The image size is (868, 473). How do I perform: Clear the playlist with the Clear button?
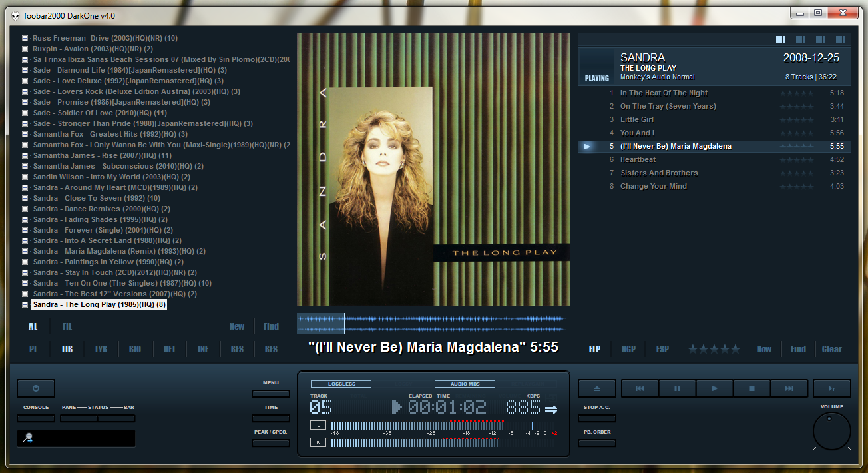click(832, 349)
